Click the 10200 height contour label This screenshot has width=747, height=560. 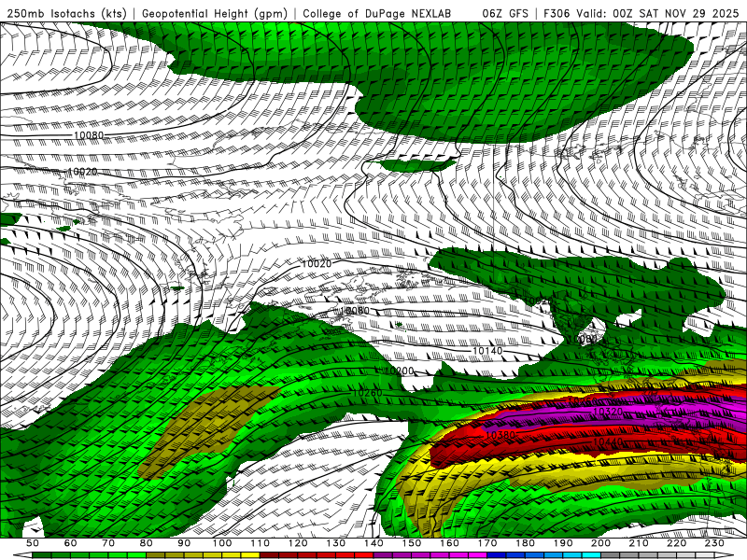point(399,371)
